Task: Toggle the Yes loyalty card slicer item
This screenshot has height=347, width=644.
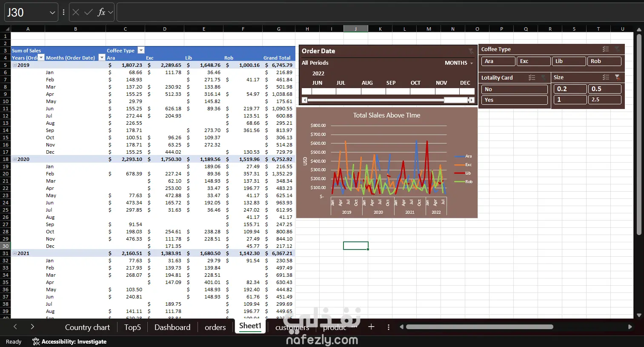Action: pos(514,100)
